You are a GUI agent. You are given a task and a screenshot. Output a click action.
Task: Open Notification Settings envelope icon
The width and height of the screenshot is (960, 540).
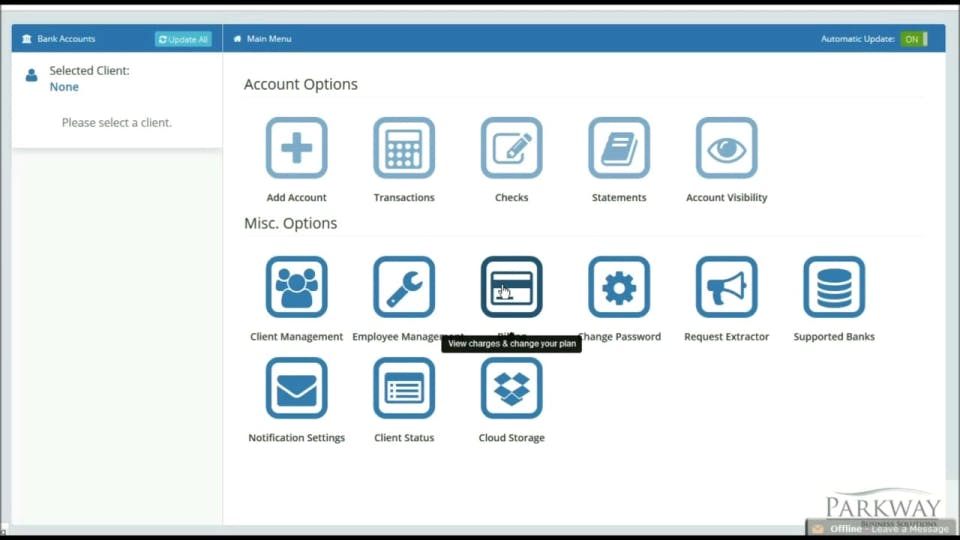(296, 388)
